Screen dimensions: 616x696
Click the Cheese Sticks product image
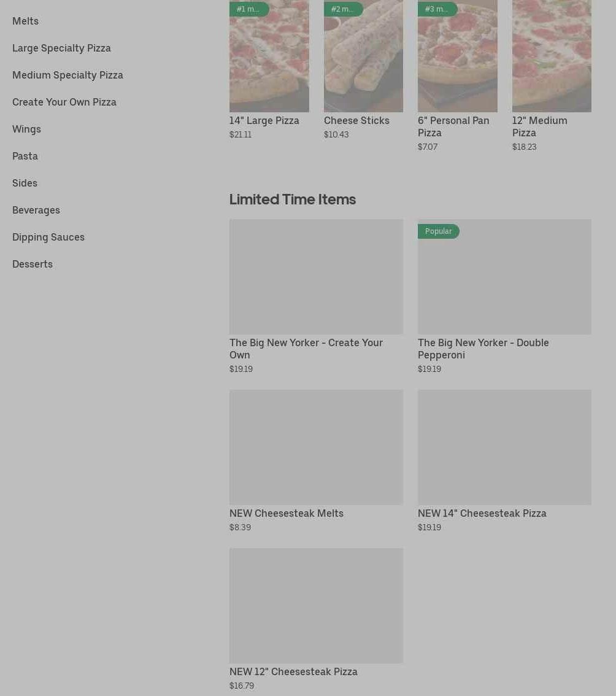[363, 56]
